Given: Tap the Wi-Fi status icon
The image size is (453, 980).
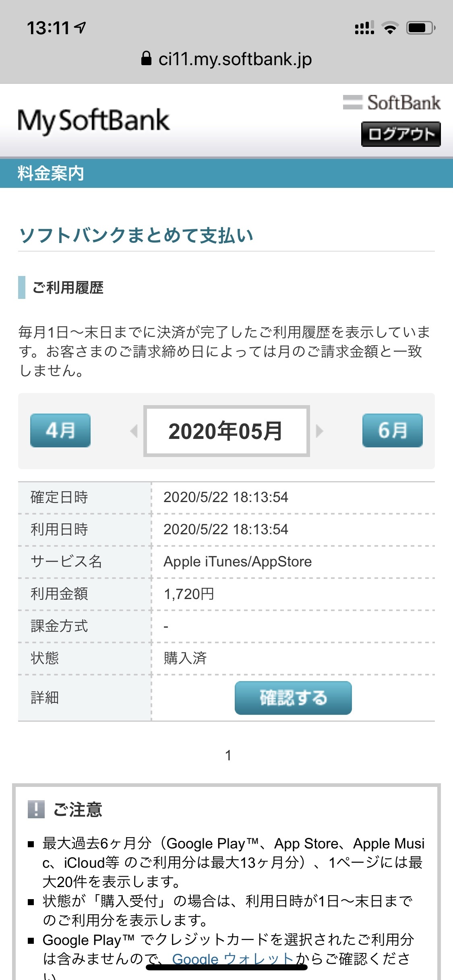Looking at the screenshot, I should click(390, 28).
